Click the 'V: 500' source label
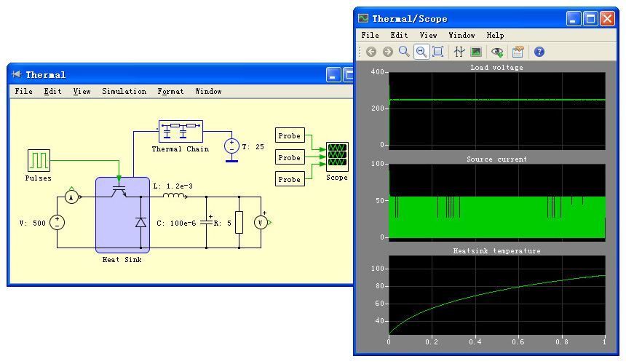Image resolution: width=626 pixels, height=364 pixels. point(33,223)
